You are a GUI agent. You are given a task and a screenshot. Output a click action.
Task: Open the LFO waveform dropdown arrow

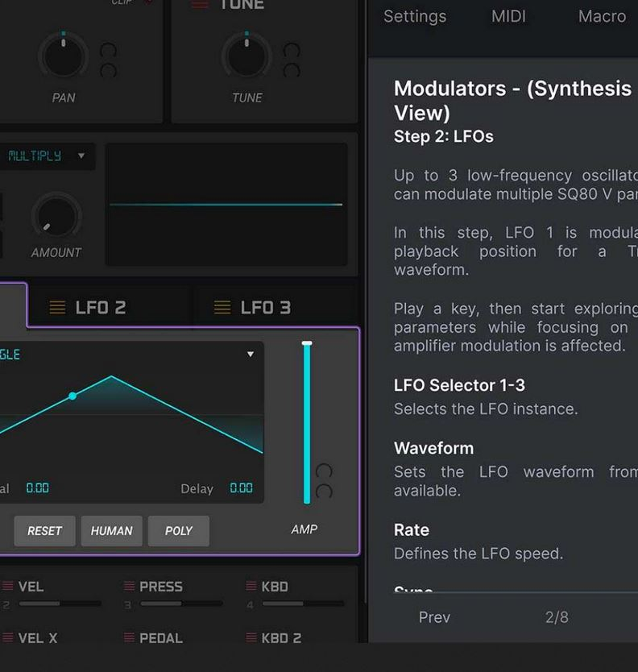coord(251,355)
